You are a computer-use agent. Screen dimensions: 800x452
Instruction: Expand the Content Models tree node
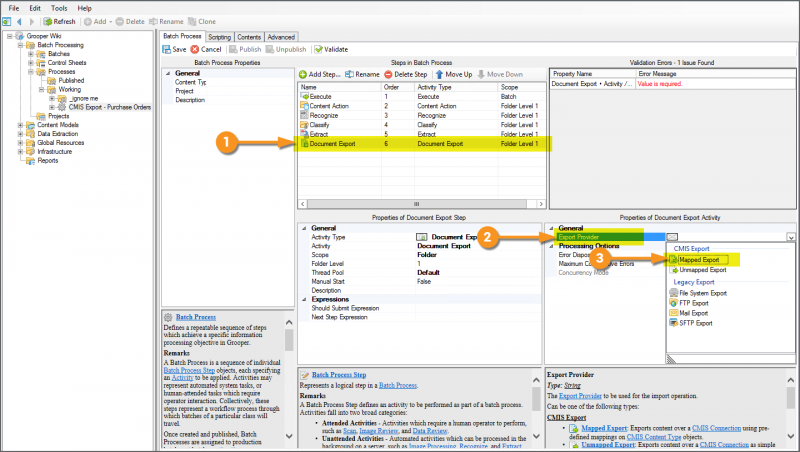20,125
